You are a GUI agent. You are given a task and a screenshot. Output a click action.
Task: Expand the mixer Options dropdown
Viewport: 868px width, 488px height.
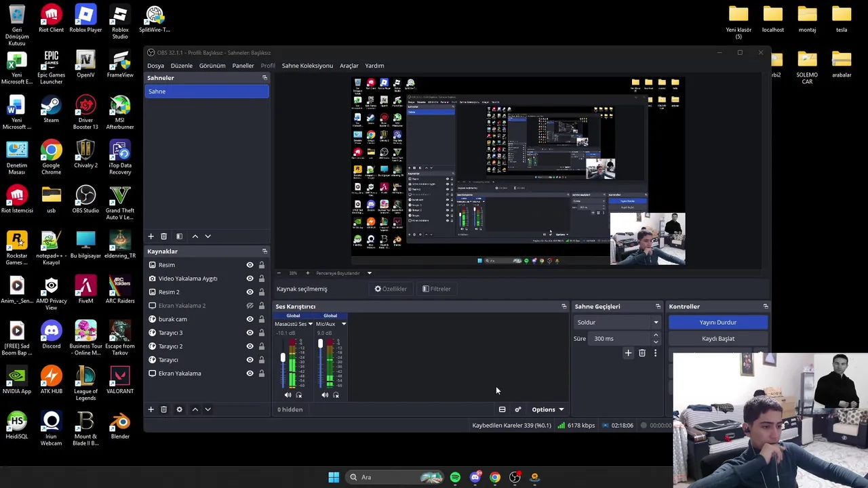[548, 409]
